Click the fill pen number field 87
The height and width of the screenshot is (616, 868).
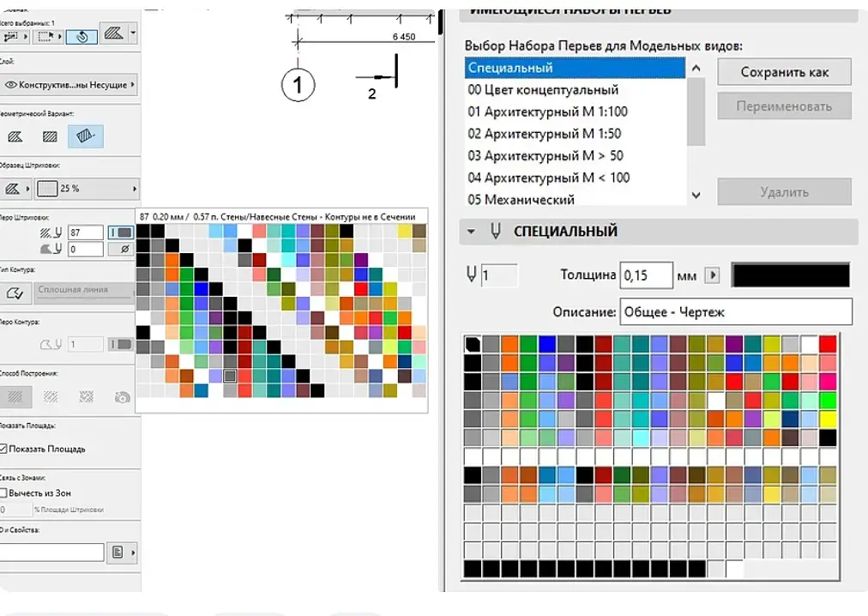tap(85, 233)
